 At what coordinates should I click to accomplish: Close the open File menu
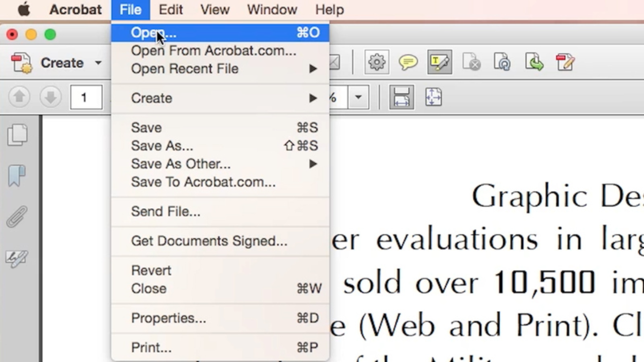click(131, 9)
